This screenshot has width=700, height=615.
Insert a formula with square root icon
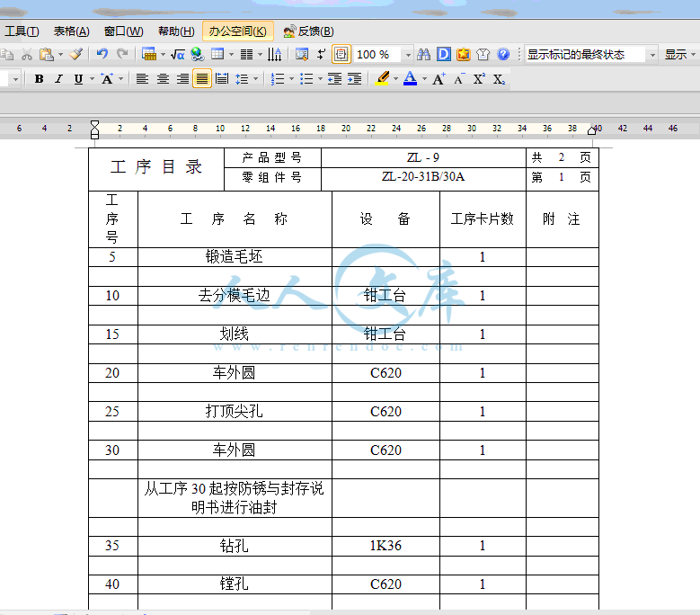pyautogui.click(x=178, y=55)
